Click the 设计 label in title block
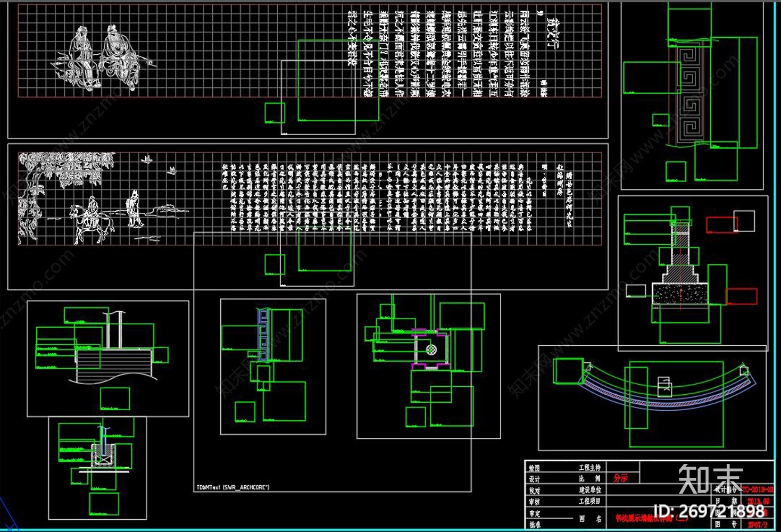Image resolution: width=781 pixels, height=532 pixels. coord(534,479)
